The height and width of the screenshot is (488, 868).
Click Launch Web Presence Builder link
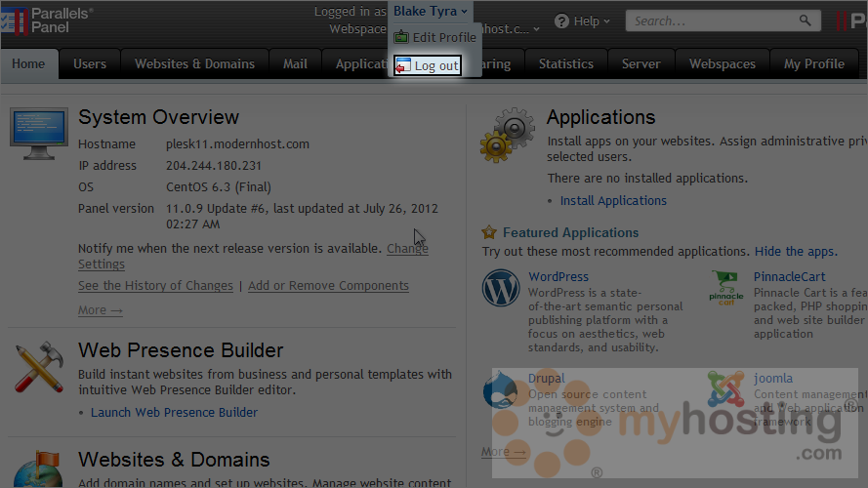point(174,412)
